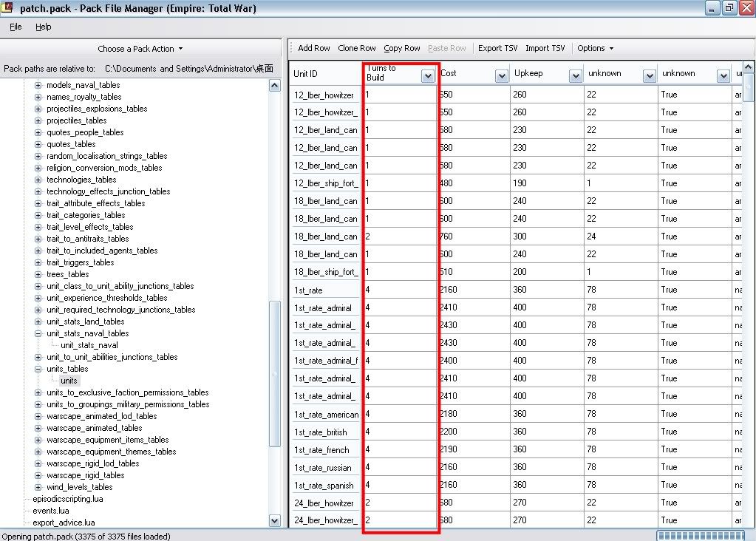The height and width of the screenshot is (541, 756).
Task: Open the Help menu
Action: [x=44, y=27]
